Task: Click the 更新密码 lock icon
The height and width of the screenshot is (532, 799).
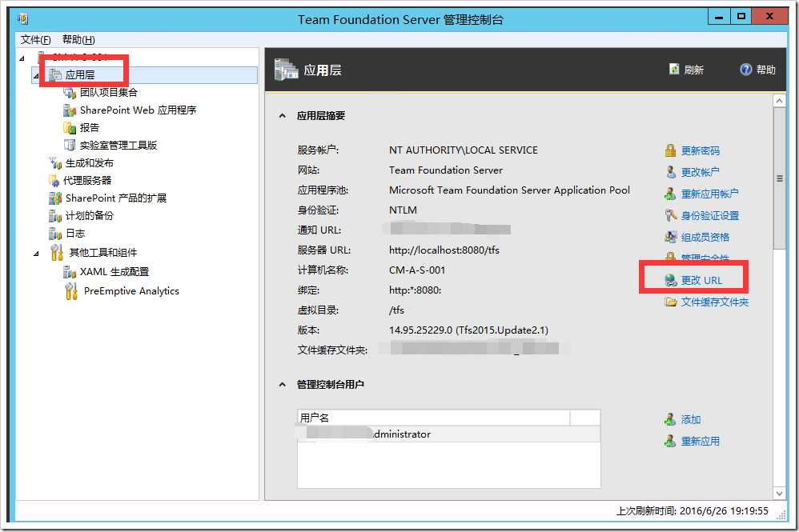Action: pyautogui.click(x=671, y=150)
